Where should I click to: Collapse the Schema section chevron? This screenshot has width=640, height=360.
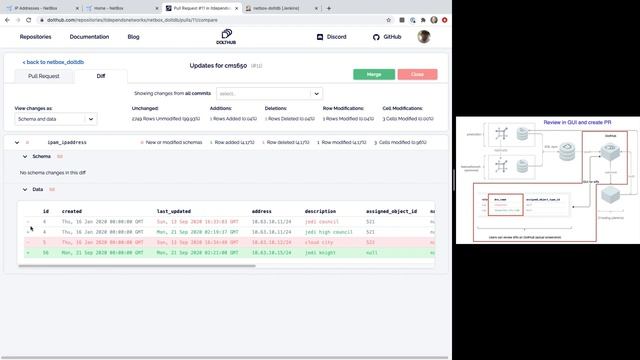tap(25, 156)
